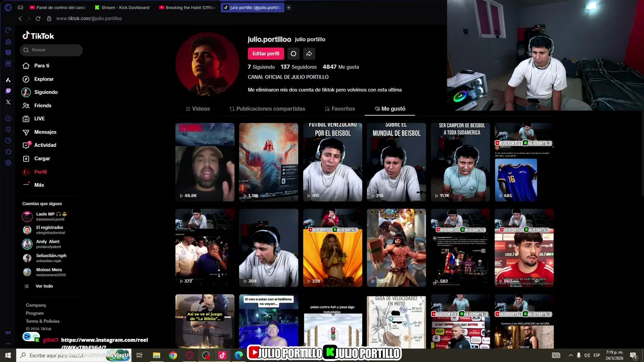Click the Perfil sidebar item

pos(34,172)
